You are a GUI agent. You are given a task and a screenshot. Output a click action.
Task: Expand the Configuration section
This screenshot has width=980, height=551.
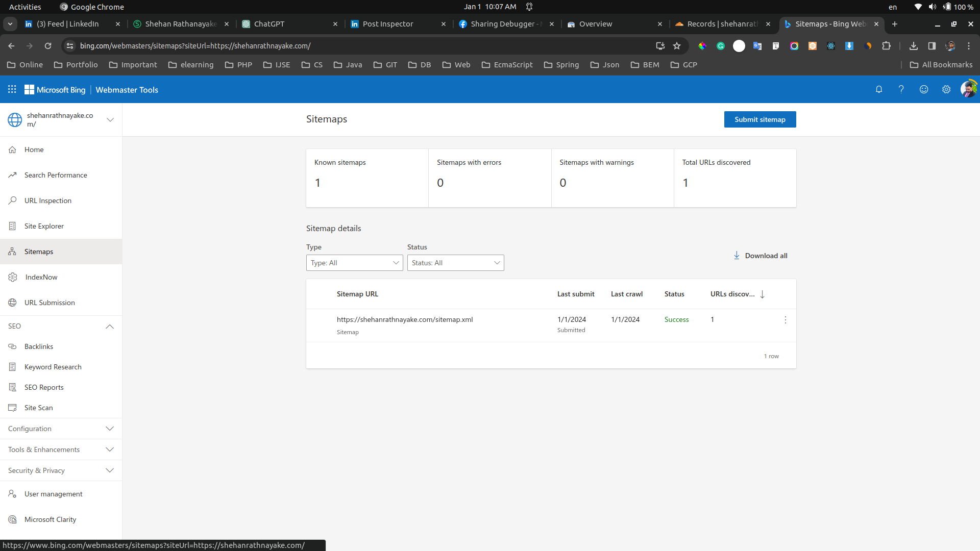click(x=110, y=429)
